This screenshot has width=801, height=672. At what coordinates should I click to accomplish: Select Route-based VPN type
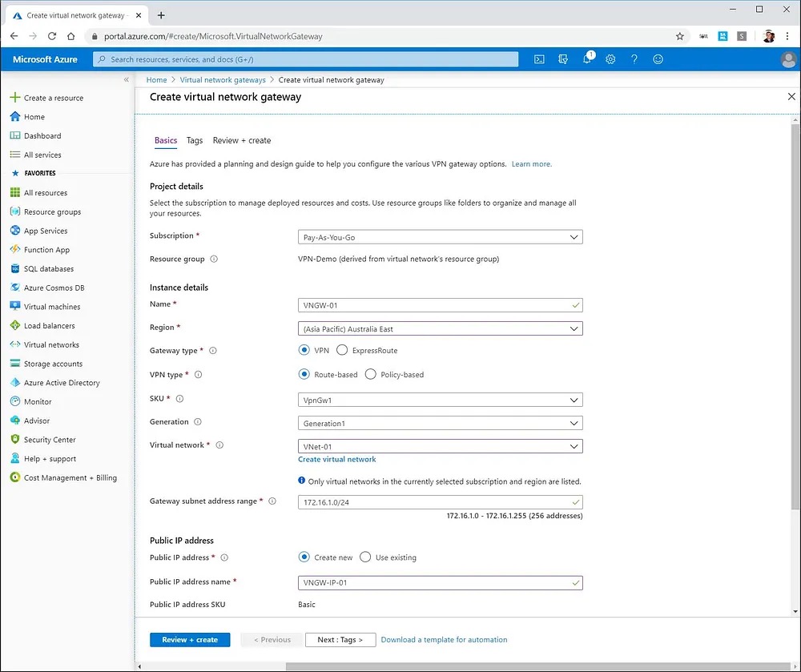[x=304, y=374]
